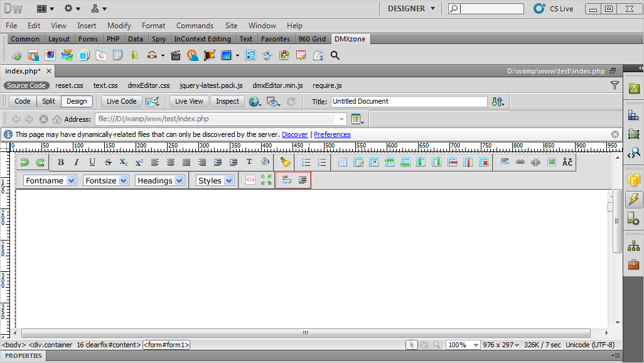The image size is (644, 363).
Task: Click the insert table icon
Action: point(343,163)
